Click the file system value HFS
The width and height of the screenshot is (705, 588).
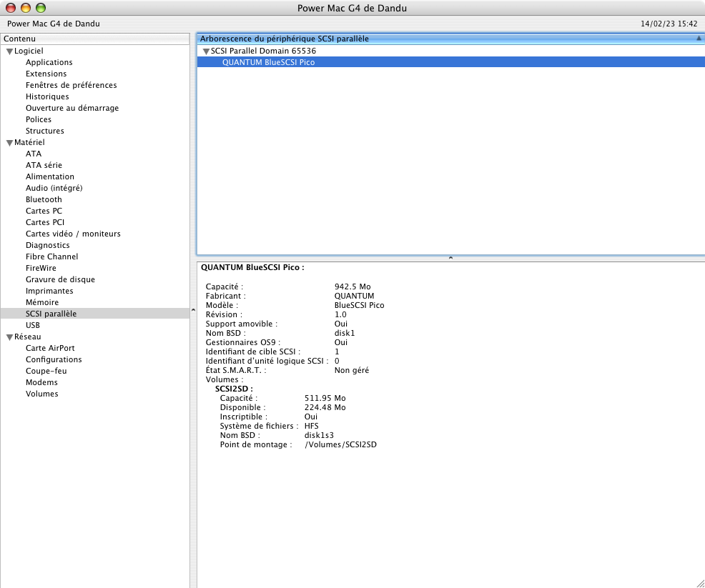(x=312, y=427)
